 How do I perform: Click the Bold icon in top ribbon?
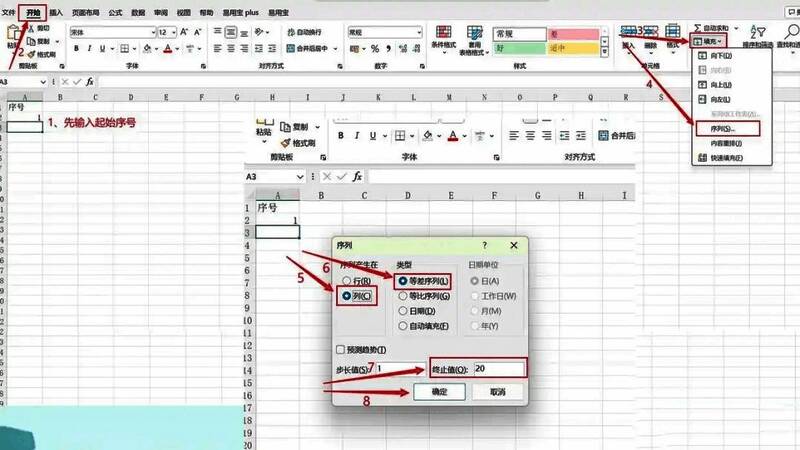[x=76, y=49]
